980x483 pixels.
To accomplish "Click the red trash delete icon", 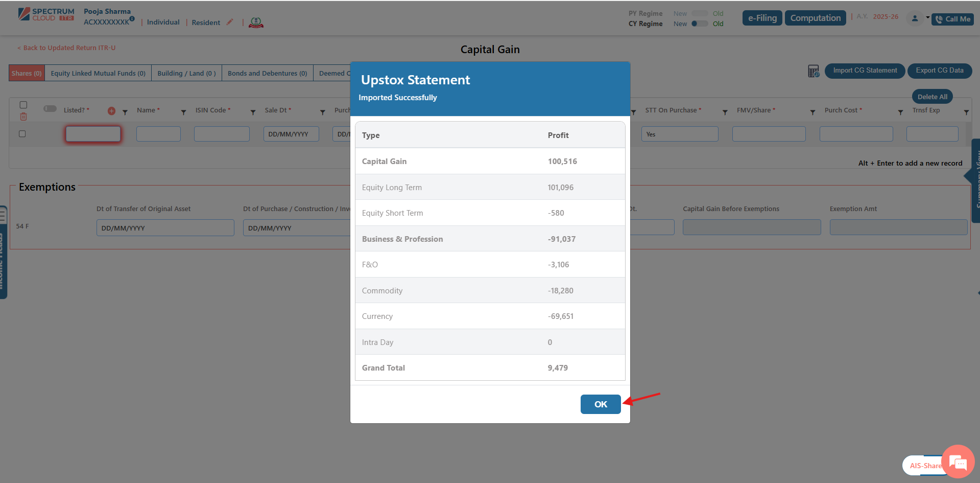I will 23,117.
